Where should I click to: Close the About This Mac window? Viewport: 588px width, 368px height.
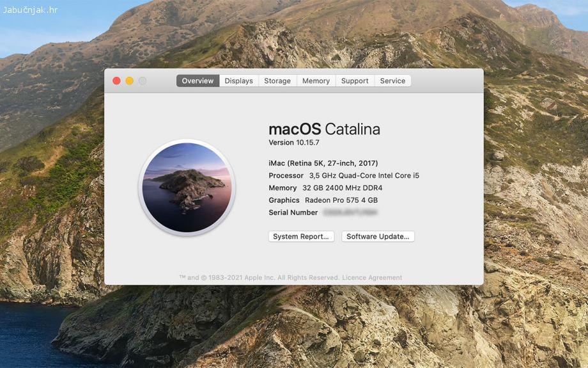116,81
